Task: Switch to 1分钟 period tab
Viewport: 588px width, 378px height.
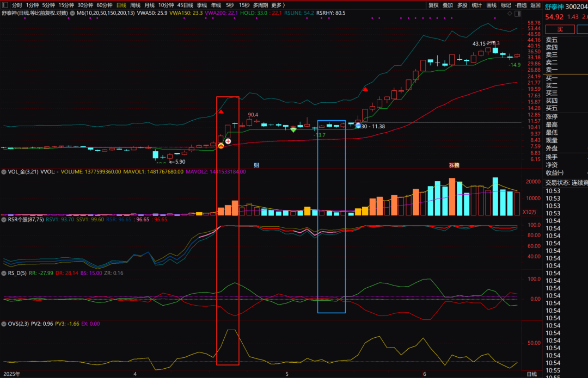Action: click(32, 5)
